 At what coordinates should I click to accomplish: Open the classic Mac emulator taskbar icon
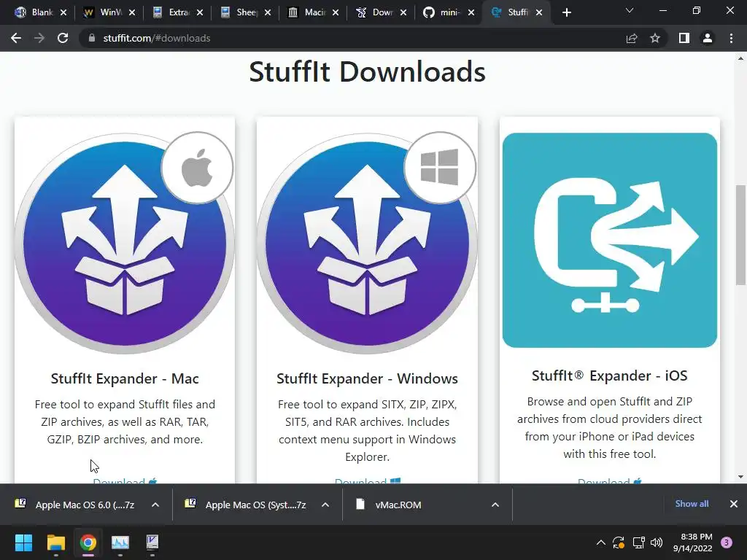click(152, 542)
